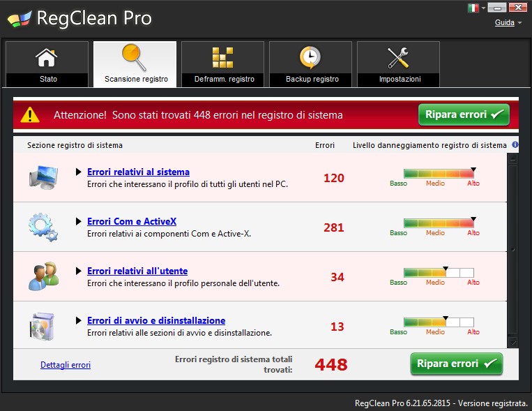Expand Errori di avvio e disinstallazione triangle
This screenshot has height=411, width=532.
(x=78, y=321)
